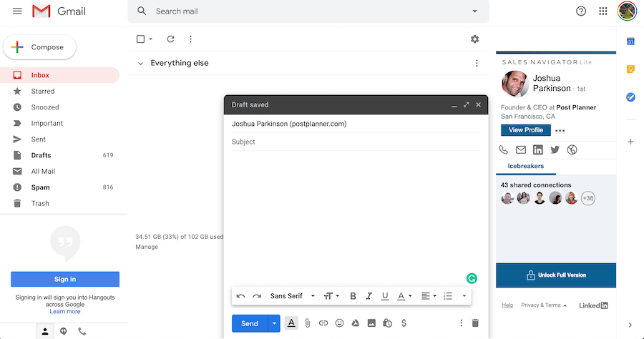The height and width of the screenshot is (339, 644).
Task: Collapse the Everything else section
Action: pyautogui.click(x=140, y=63)
